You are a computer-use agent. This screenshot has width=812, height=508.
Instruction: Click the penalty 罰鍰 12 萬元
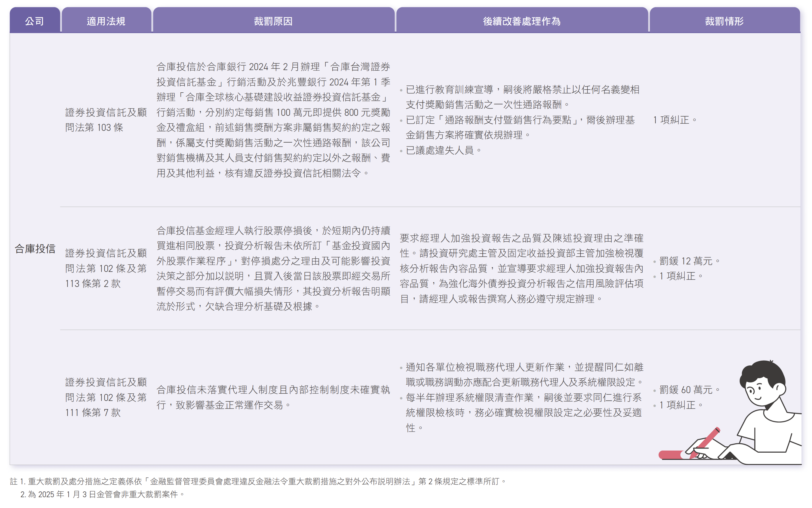(x=686, y=261)
